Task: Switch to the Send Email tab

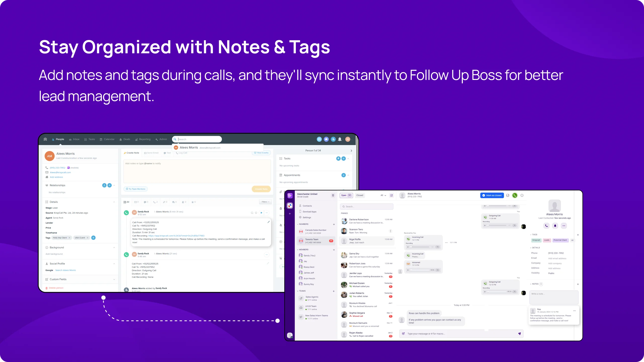Action: tap(151, 153)
